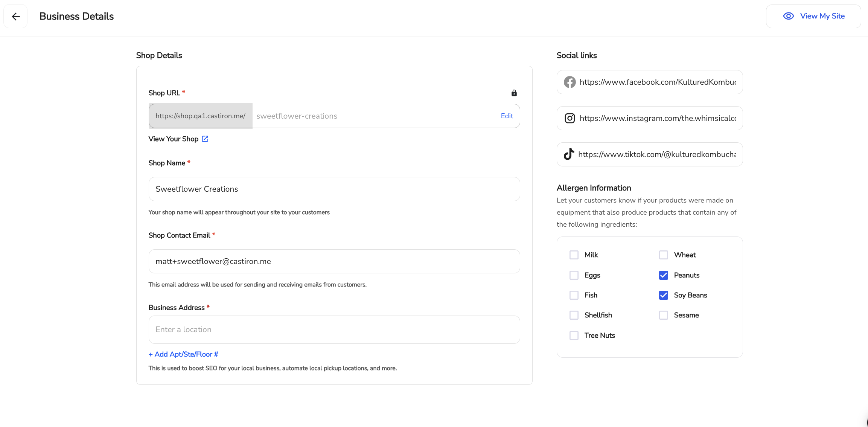
Task: Focus the Shop Contact Email field
Action: pos(334,261)
